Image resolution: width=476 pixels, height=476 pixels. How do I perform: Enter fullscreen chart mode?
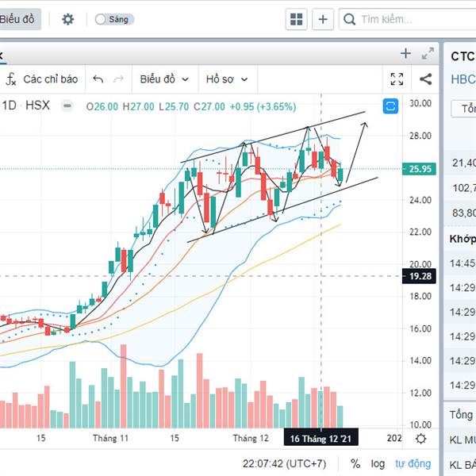tap(397, 79)
